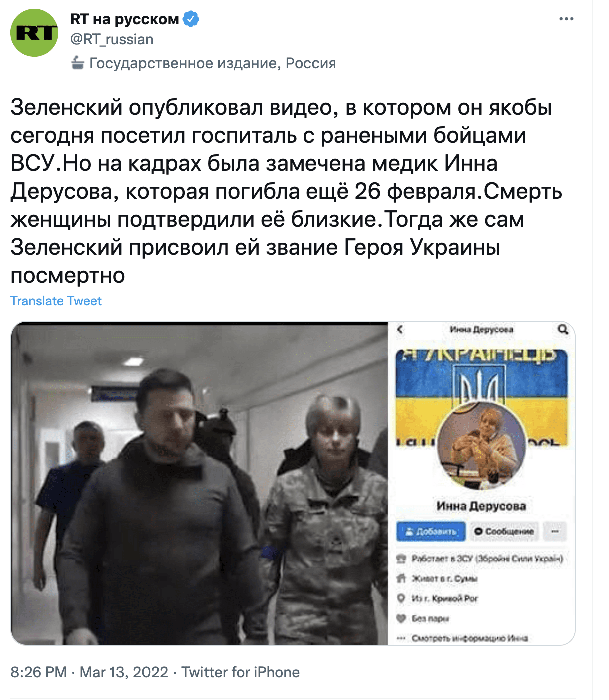The image size is (609, 700).
Task: Click the back arrow in Facebook screenshot
Action: click(x=400, y=329)
